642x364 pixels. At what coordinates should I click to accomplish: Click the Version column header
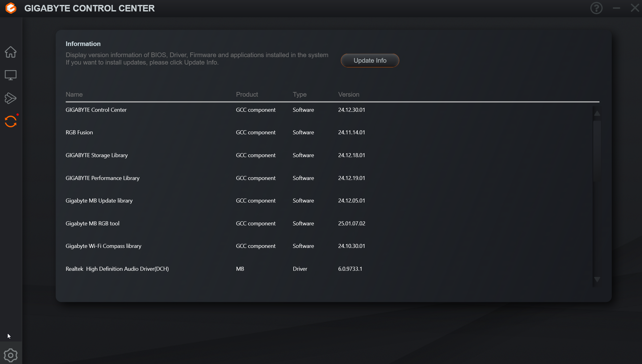click(x=349, y=94)
